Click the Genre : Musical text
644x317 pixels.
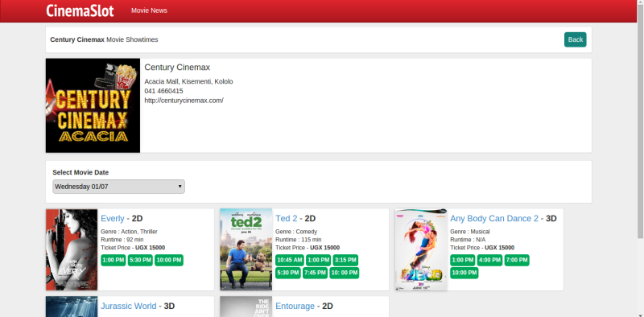point(470,232)
